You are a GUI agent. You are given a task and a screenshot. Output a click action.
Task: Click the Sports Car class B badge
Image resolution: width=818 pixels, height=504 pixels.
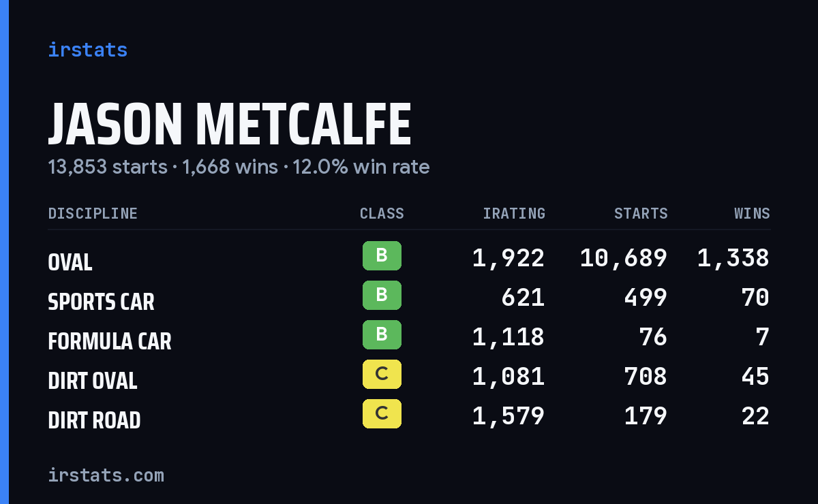pyautogui.click(x=382, y=295)
